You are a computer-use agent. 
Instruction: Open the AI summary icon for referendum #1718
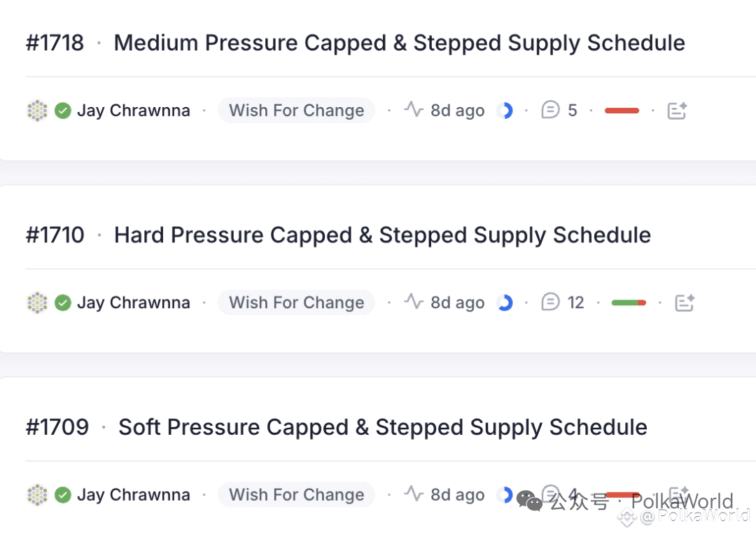(677, 111)
